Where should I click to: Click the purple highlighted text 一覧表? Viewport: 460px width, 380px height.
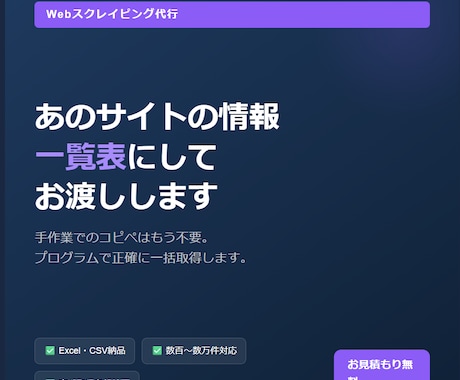pyautogui.click(x=80, y=156)
